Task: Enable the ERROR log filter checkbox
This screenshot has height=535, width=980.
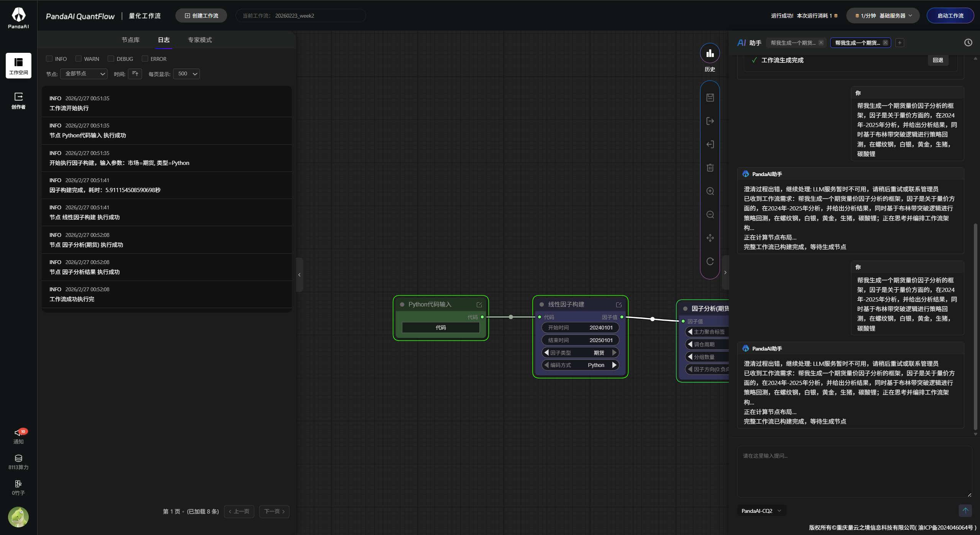Action: point(145,59)
